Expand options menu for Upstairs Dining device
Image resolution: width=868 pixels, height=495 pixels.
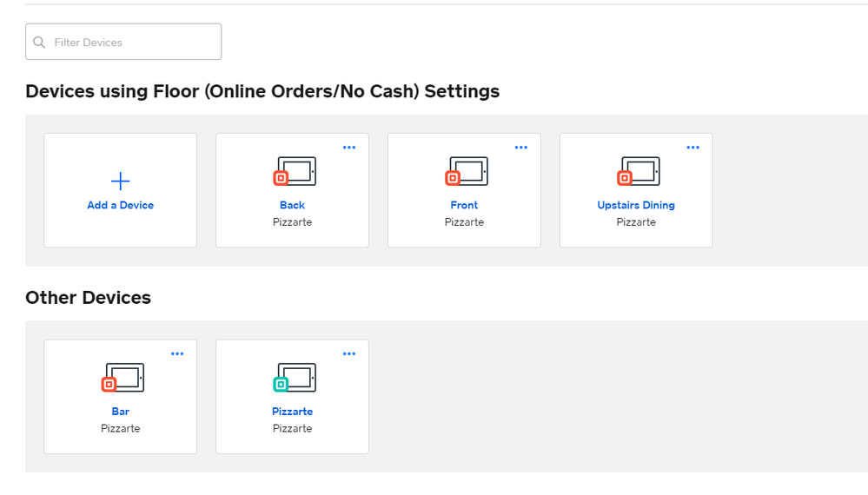click(693, 148)
